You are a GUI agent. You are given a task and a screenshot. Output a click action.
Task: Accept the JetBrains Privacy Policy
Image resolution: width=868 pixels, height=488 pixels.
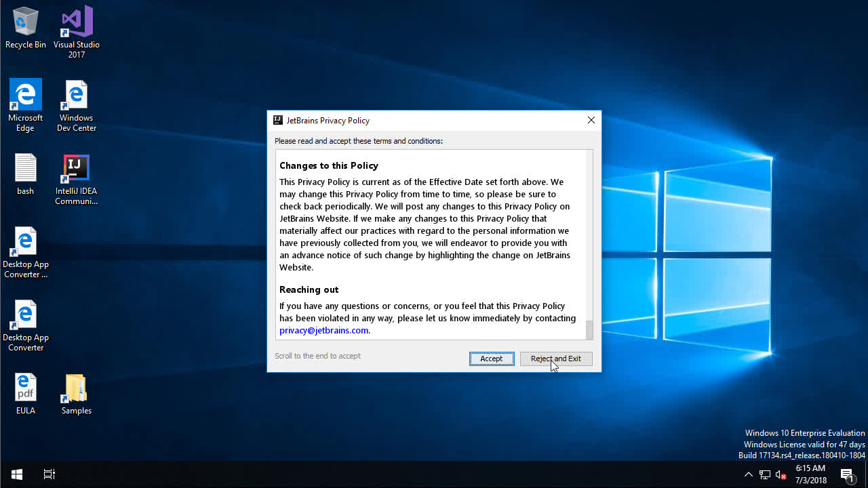pos(492,359)
